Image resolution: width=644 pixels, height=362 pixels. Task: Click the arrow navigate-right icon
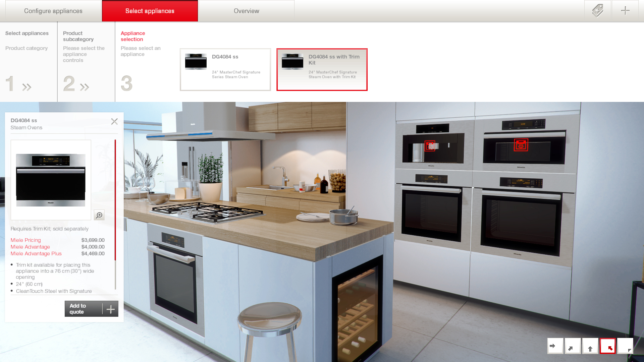[x=555, y=346]
